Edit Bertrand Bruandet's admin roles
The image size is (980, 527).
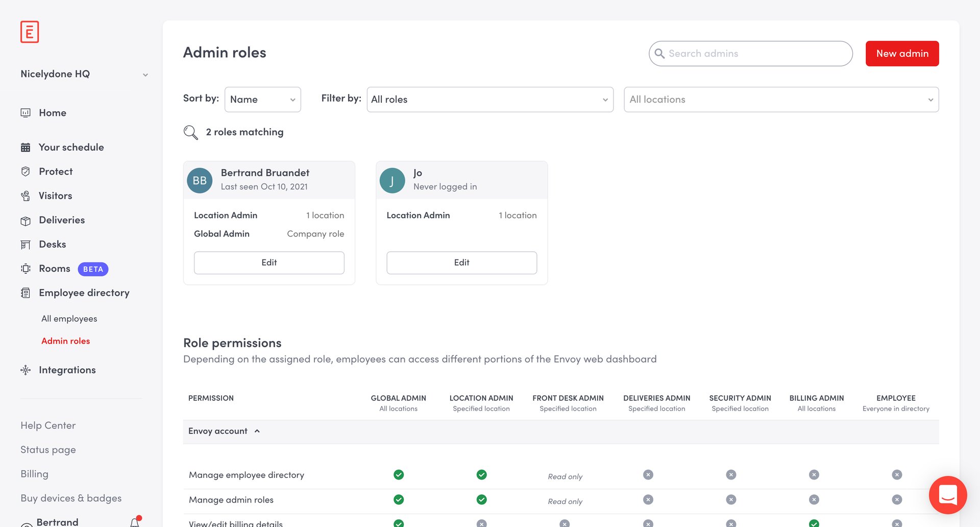click(269, 262)
